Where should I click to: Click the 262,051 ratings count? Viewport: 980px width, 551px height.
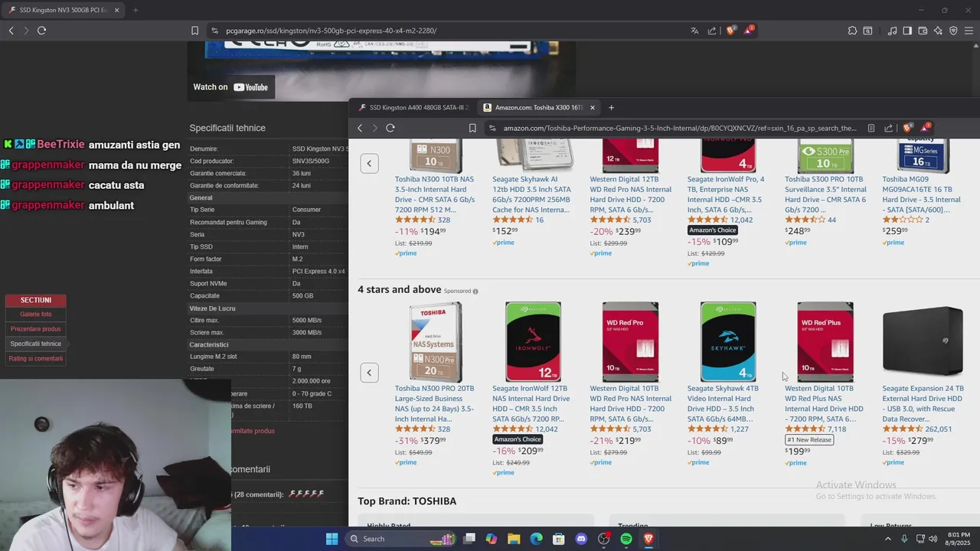938,429
